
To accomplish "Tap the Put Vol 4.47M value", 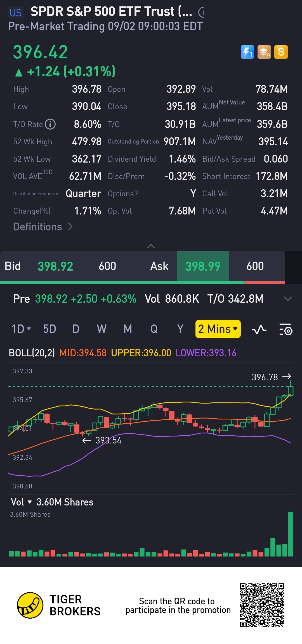I will [x=274, y=211].
